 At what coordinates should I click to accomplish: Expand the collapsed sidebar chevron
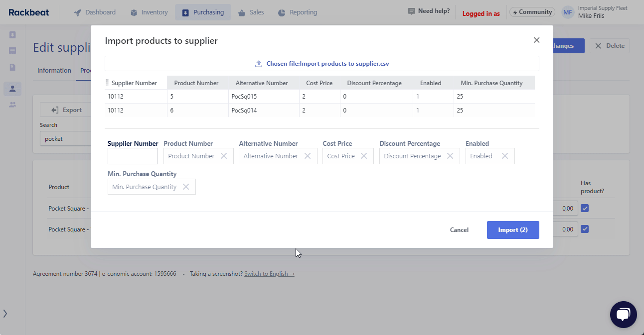click(5, 314)
